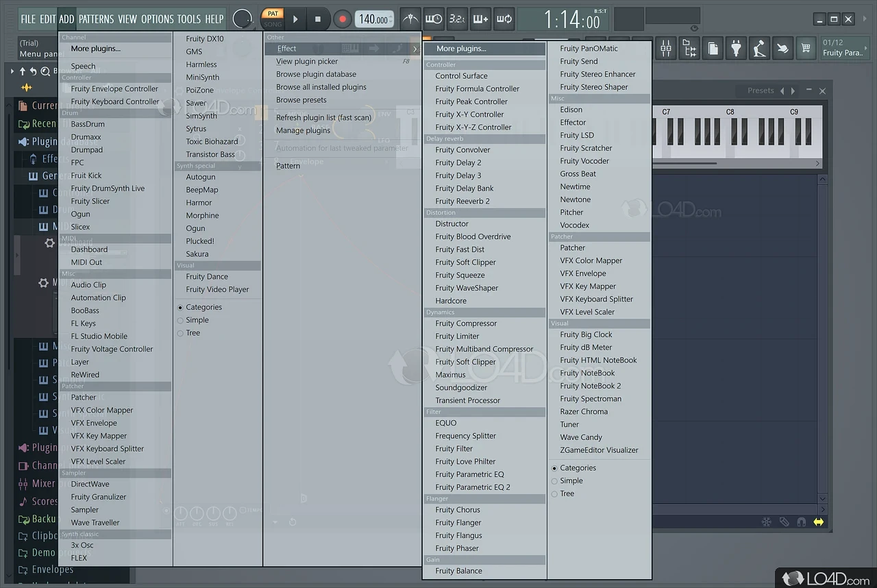The height and width of the screenshot is (588, 877).
Task: Adjust the master volume knob
Action: 243,19
